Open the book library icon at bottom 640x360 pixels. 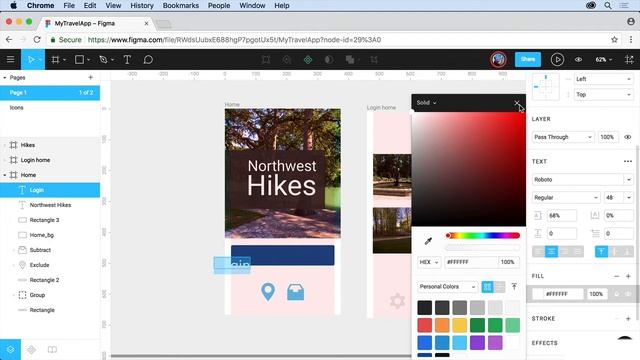[x=52, y=350]
